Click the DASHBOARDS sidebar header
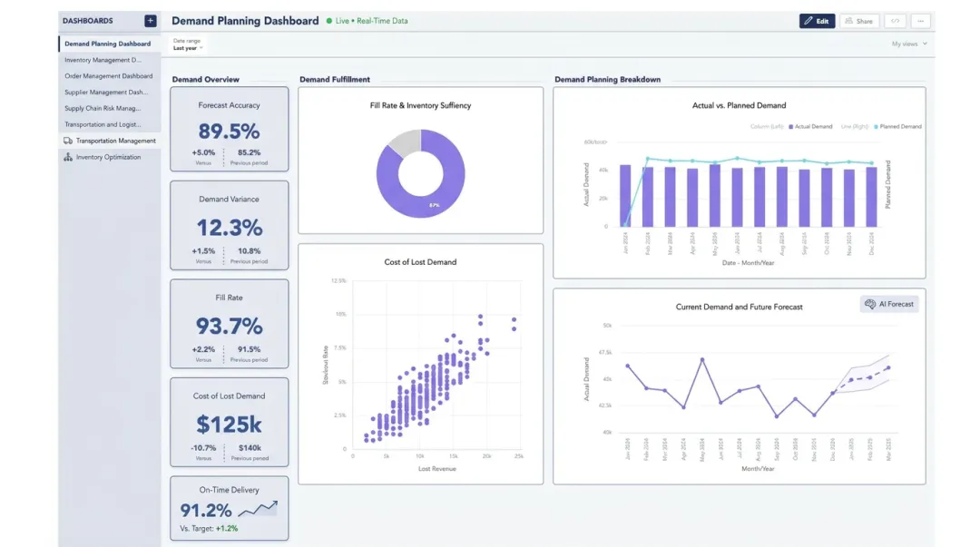980x547 pixels. [87, 21]
